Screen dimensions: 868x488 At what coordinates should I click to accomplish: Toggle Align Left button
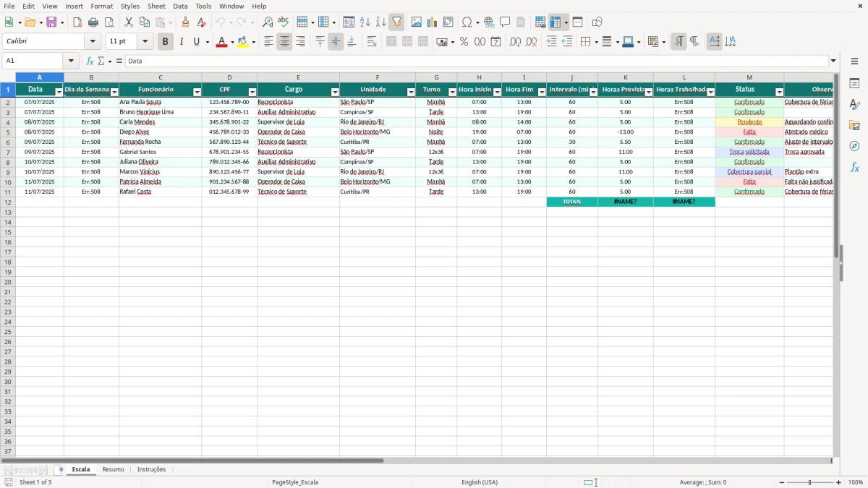click(x=268, y=42)
